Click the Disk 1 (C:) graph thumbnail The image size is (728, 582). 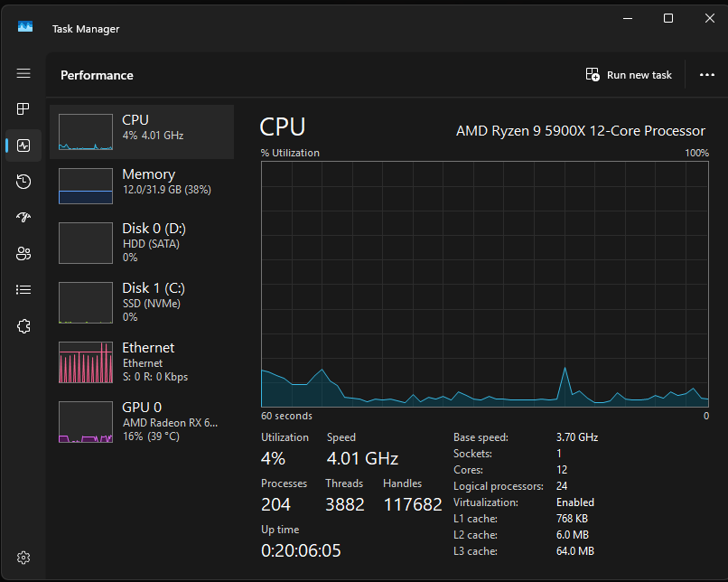pos(86,303)
